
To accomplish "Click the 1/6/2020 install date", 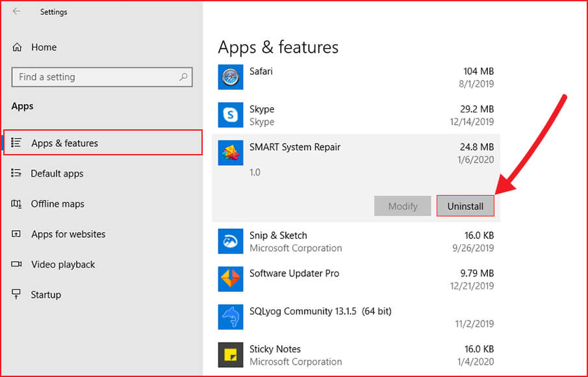I will [x=476, y=160].
